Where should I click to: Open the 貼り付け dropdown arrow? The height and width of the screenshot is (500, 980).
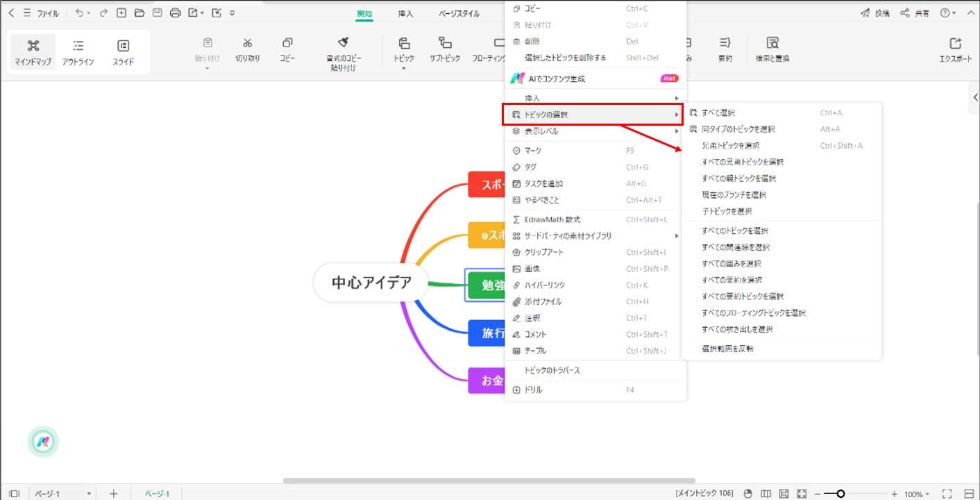click(207, 68)
